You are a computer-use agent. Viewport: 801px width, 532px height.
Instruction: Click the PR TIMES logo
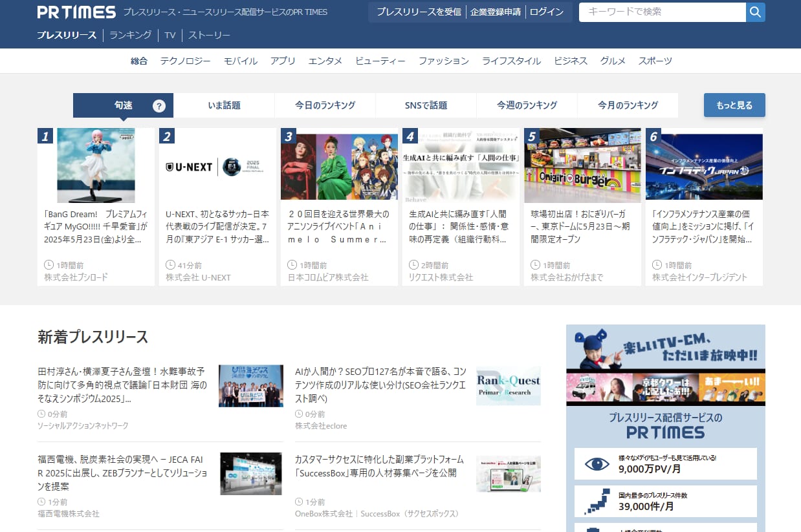pos(76,12)
